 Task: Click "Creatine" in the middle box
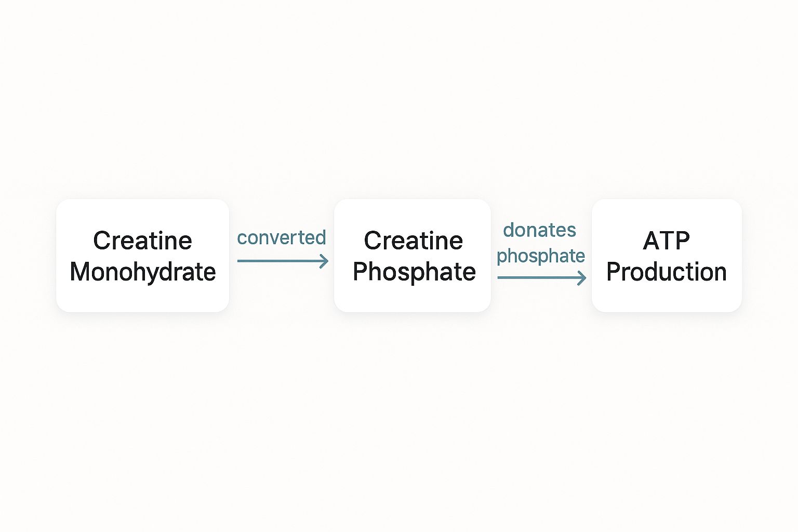tap(413, 241)
